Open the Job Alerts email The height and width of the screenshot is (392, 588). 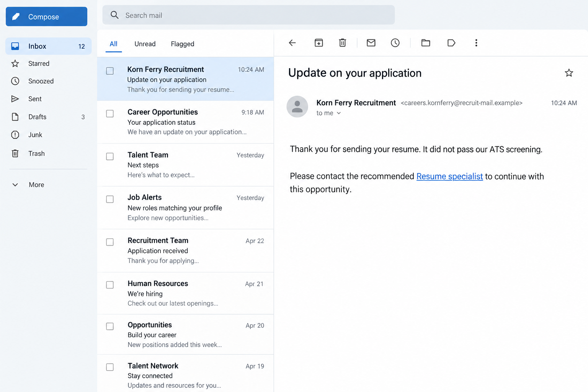pyautogui.click(x=186, y=208)
